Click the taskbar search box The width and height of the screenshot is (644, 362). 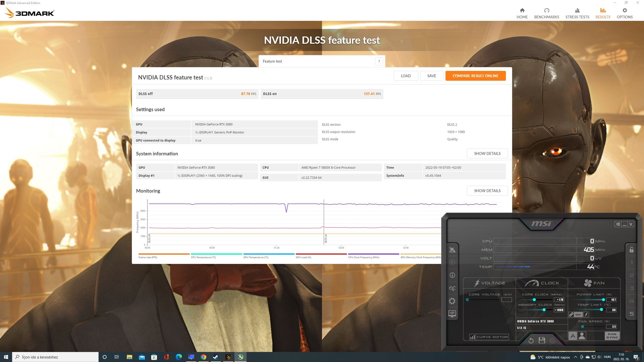[x=55, y=357]
